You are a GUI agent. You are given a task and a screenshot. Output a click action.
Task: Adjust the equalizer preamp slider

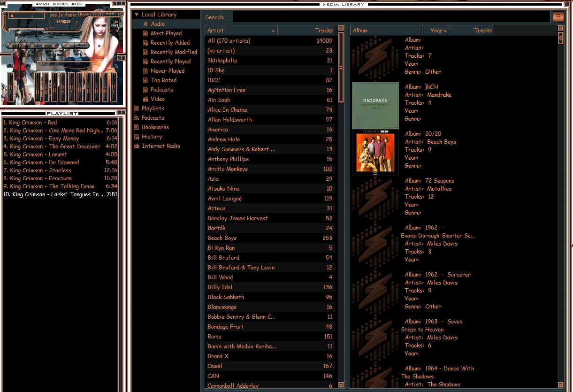11,87
